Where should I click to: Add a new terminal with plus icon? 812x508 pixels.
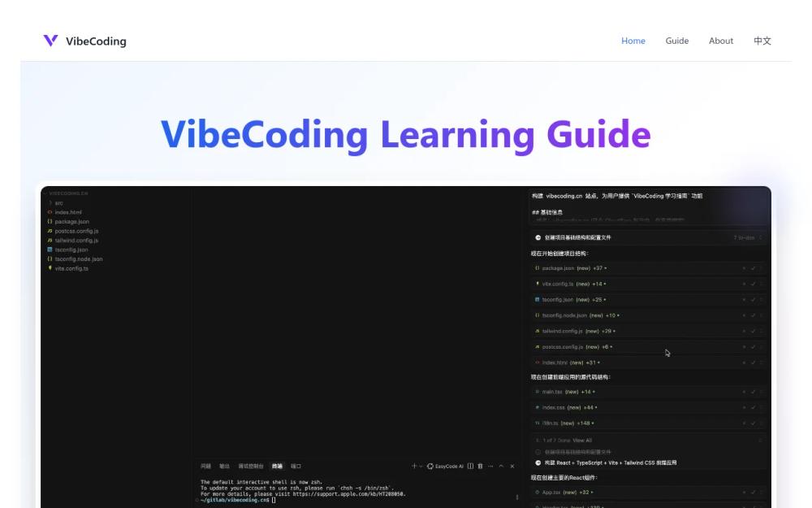point(414,466)
